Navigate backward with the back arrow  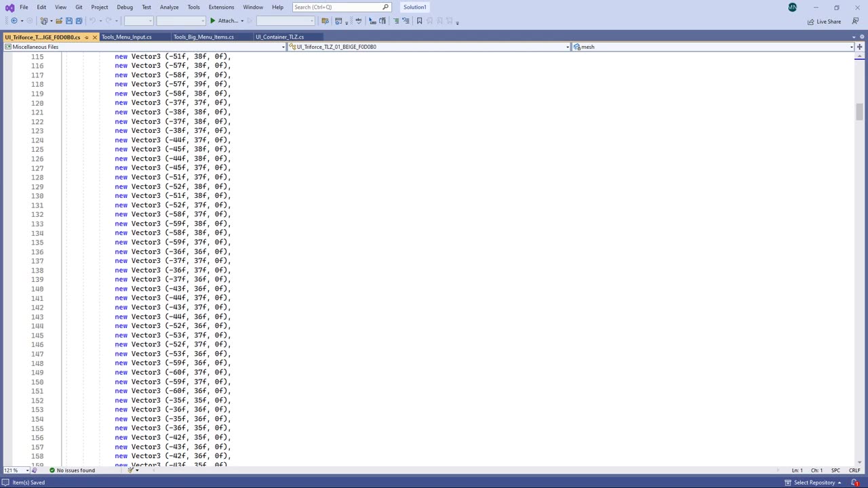(x=14, y=21)
